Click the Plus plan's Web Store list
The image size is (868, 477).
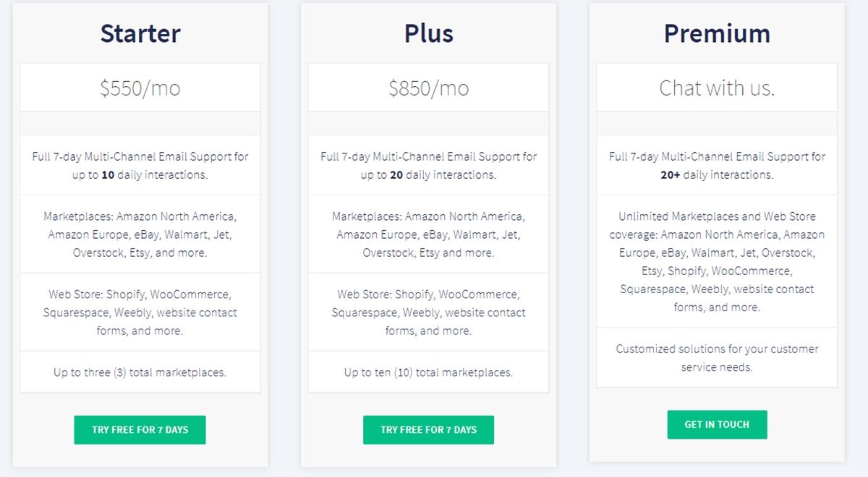(429, 313)
